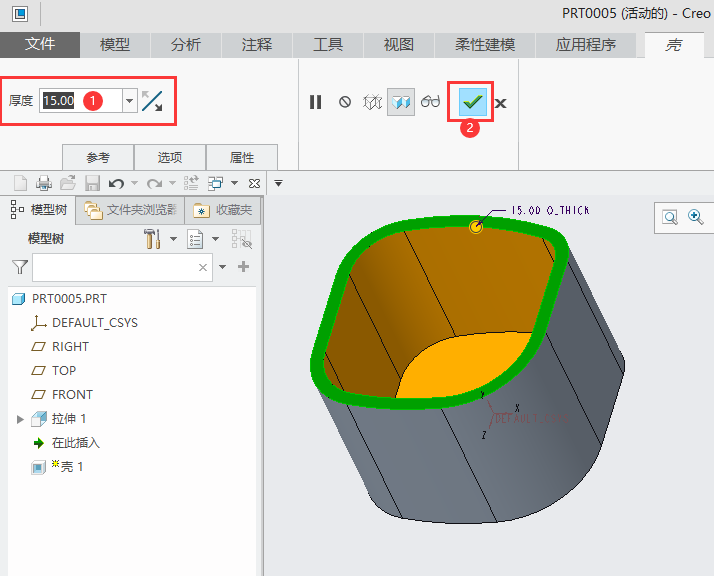Confirm the shell feature with the green checkmark
The height and width of the screenshot is (576, 714).
point(472,102)
